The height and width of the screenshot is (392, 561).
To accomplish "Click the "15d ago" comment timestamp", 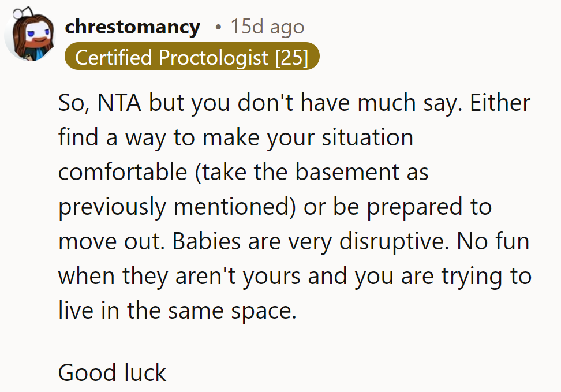I will coord(267,27).
